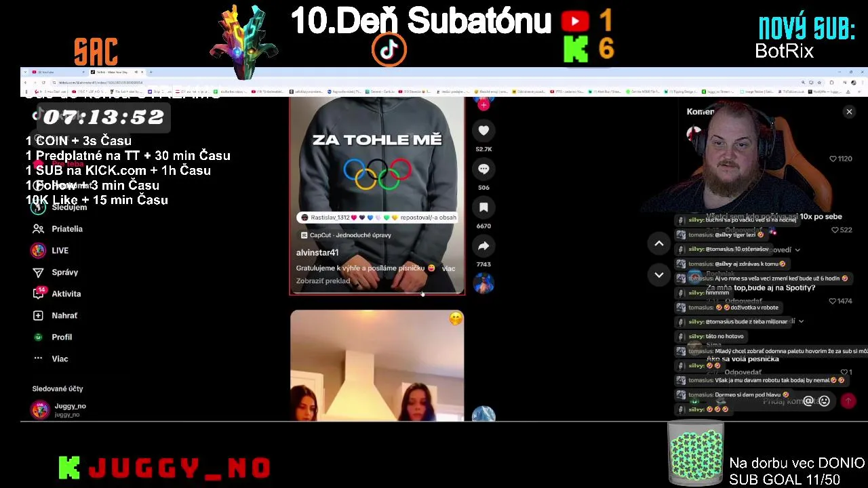This screenshot has height=488, width=868.
Task: Expand the caption with viac
Action: pyautogui.click(x=448, y=268)
